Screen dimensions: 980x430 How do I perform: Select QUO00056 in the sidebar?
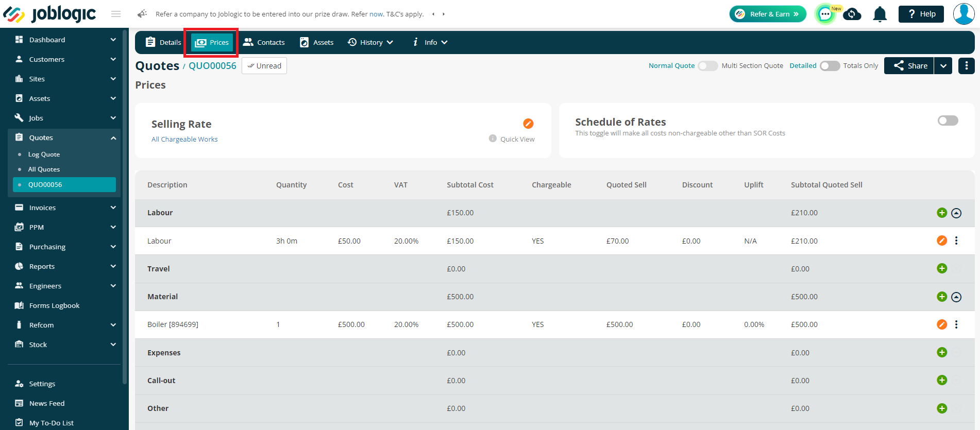(x=64, y=184)
